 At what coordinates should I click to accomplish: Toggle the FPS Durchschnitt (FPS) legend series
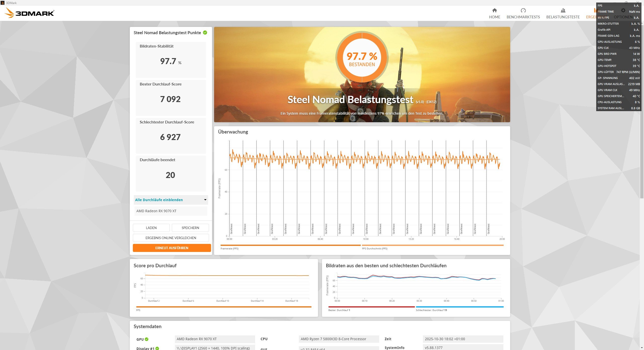click(375, 248)
